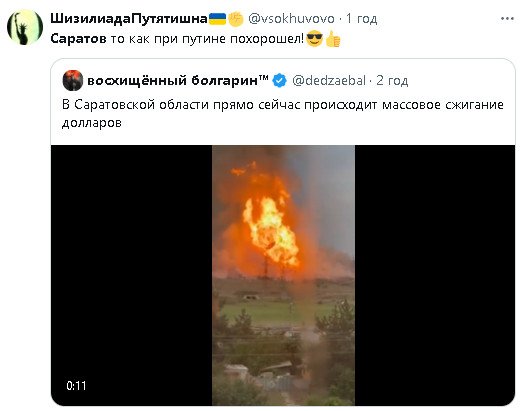Click the black left area of video player

click(132, 275)
